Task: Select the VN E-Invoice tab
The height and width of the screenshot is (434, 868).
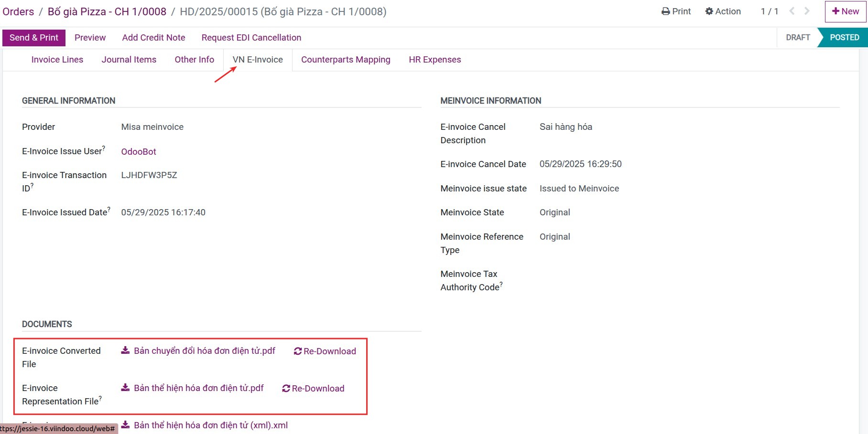Action: coord(258,60)
